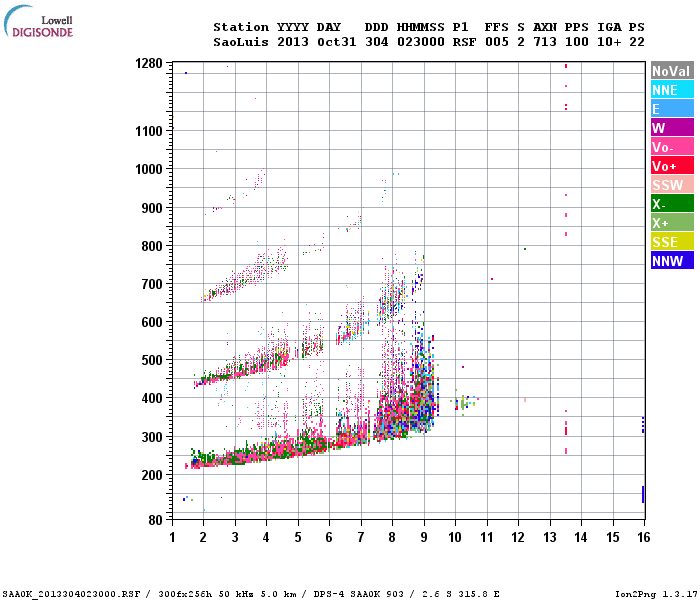
Task: Click the Vo+ red legend swatch
Action: pyautogui.click(x=672, y=166)
